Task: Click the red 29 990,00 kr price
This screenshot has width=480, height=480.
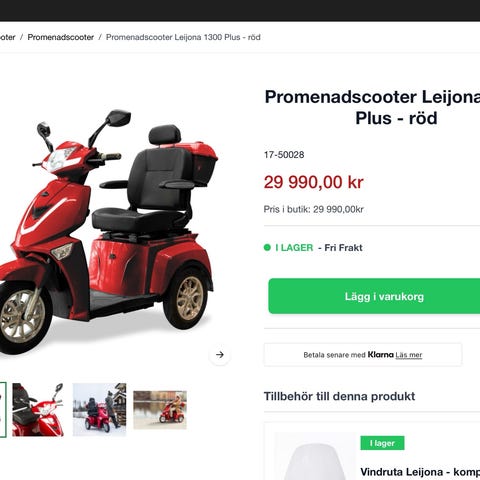Action: click(314, 182)
